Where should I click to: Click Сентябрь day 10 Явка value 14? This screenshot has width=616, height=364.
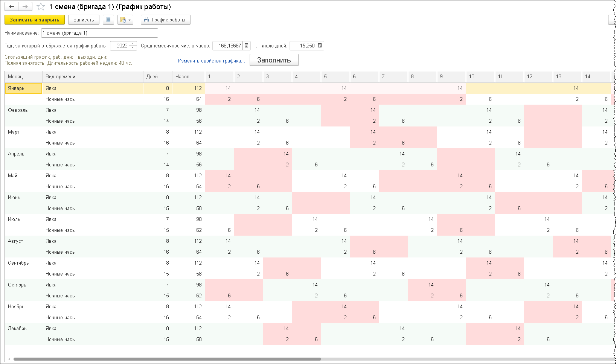(x=480, y=263)
